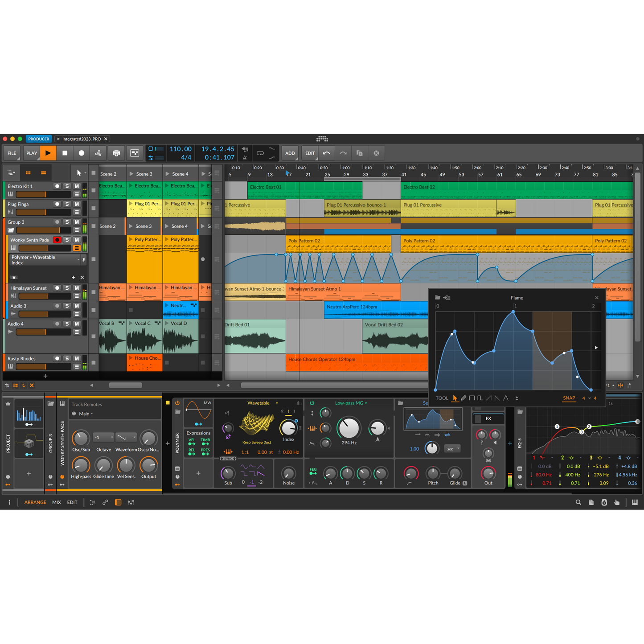Screen dimensions: 644x644
Task: Solo the Electro Kit 1 track
Action: 67,186
